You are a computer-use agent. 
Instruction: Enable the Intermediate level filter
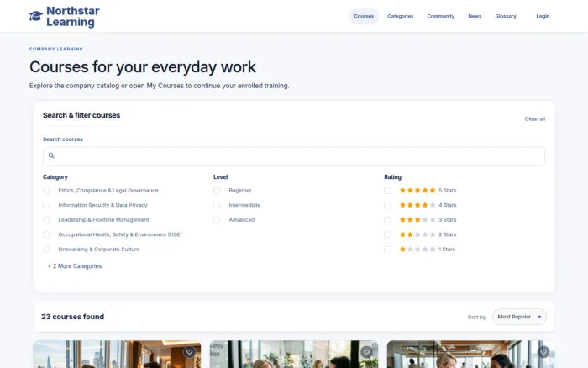pyautogui.click(x=217, y=205)
